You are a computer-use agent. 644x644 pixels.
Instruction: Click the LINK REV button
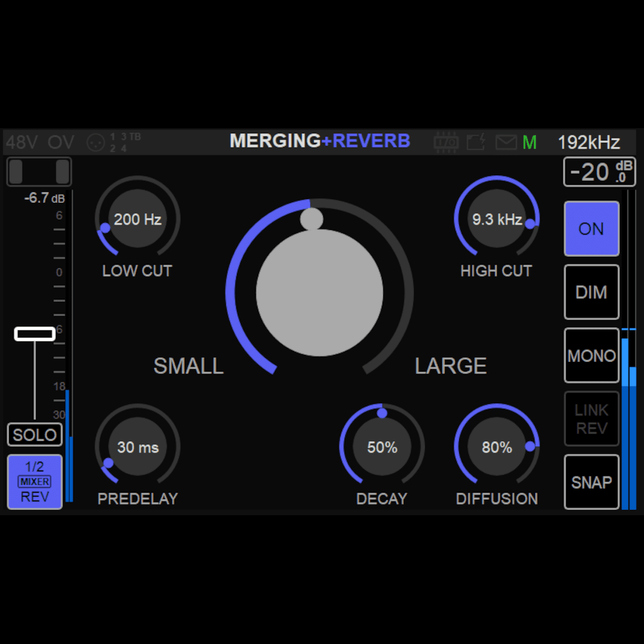(591, 419)
